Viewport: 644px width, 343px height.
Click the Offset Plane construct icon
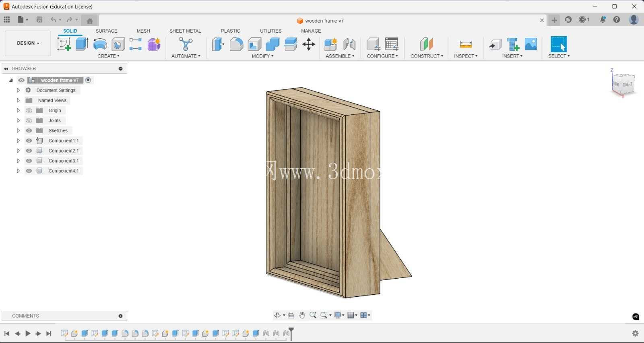pyautogui.click(x=427, y=44)
